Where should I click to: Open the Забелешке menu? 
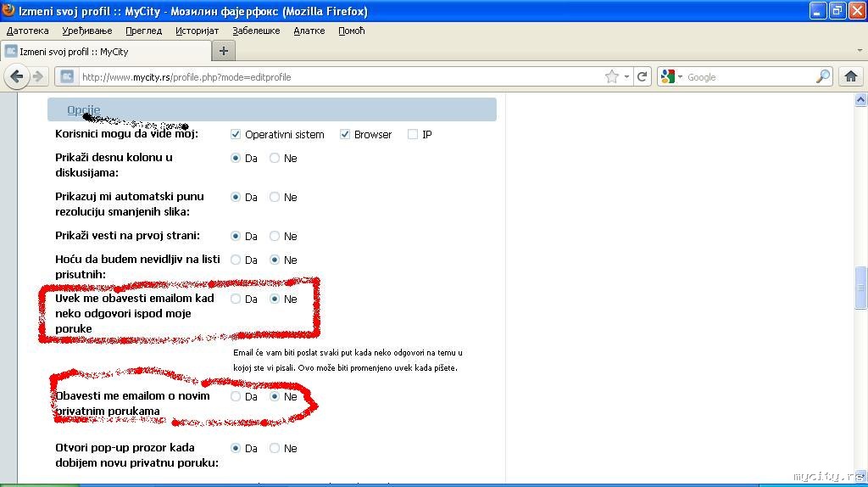256,31
